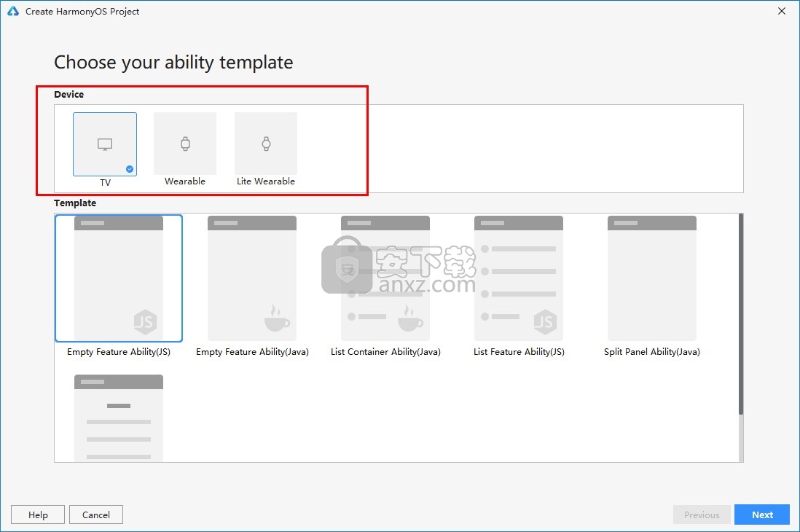Viewport: 800px width, 532px height.
Task: Choose Empty Feature Ability(JS) template
Action: pyautogui.click(x=118, y=278)
